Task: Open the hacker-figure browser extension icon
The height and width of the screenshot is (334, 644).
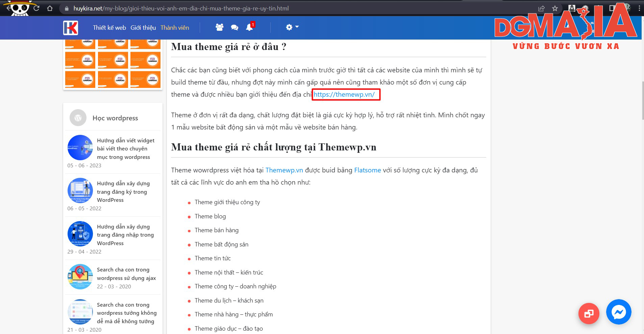Action: pos(572,8)
